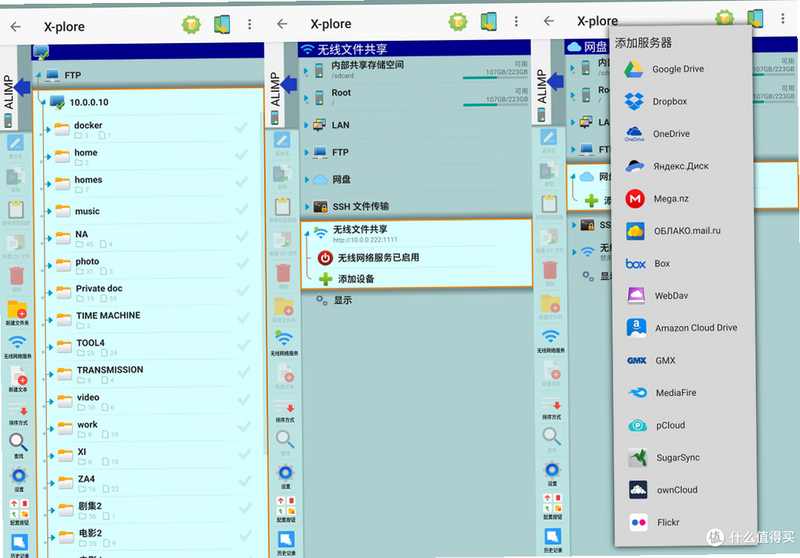This screenshot has height=558, width=800.
Task: Check the TIME MACHINE folder checkmark
Action: 243,318
